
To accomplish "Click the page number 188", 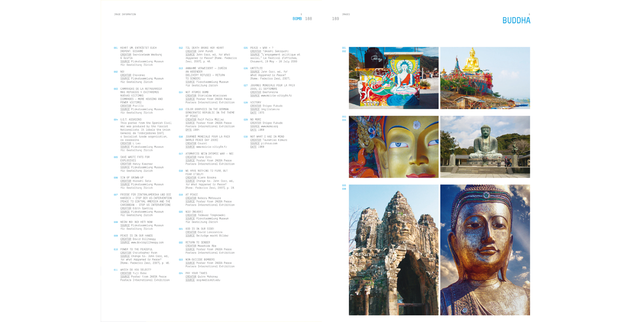I will 308,19.
